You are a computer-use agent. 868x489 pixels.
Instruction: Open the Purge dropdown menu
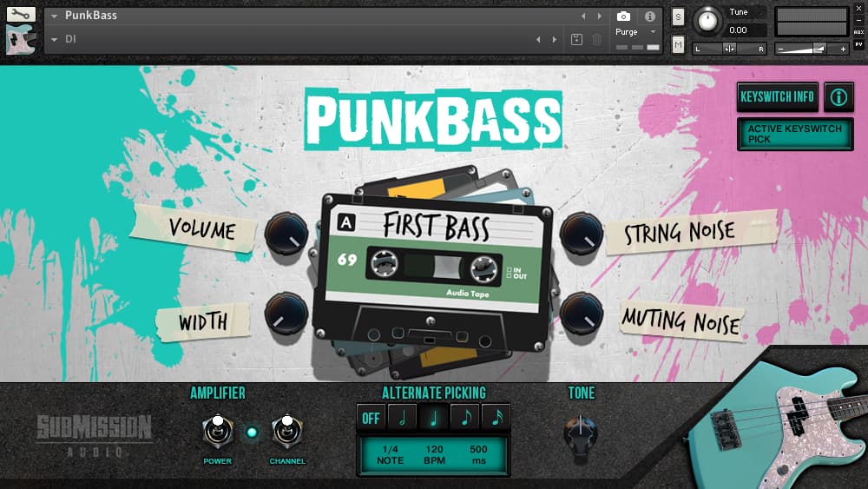click(x=653, y=32)
